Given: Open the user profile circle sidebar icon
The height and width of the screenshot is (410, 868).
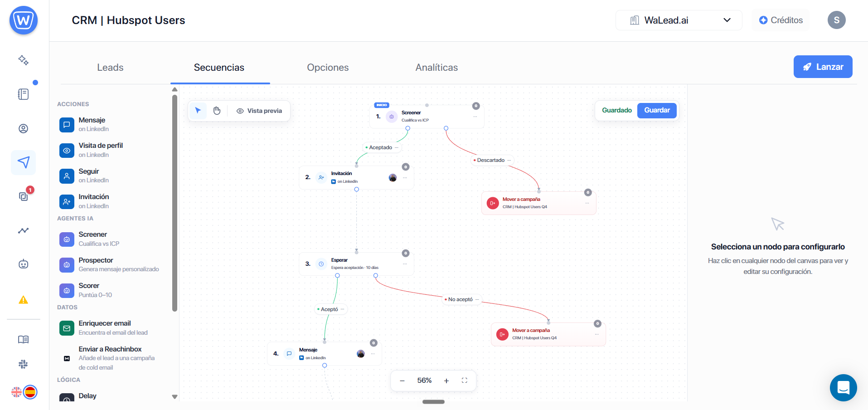Looking at the screenshot, I should (x=24, y=128).
